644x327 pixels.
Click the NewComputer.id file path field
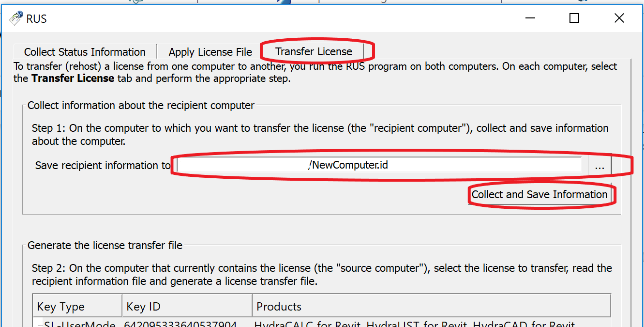click(380, 165)
